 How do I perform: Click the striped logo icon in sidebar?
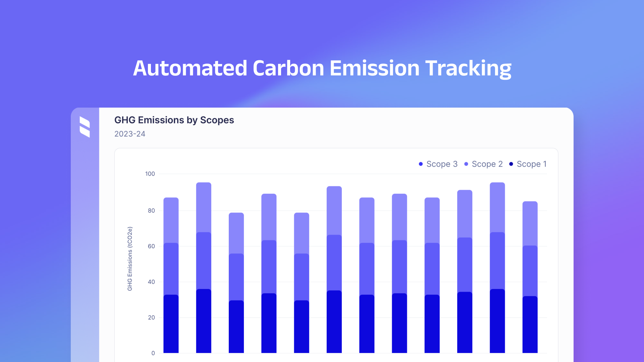[85, 127]
